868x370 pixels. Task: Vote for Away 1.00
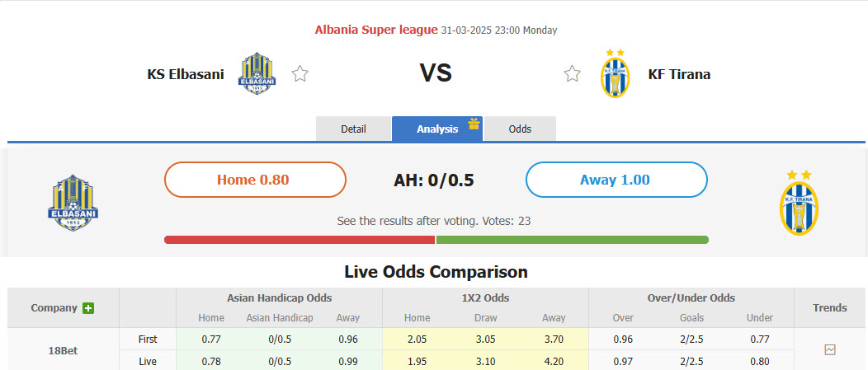pyautogui.click(x=616, y=180)
